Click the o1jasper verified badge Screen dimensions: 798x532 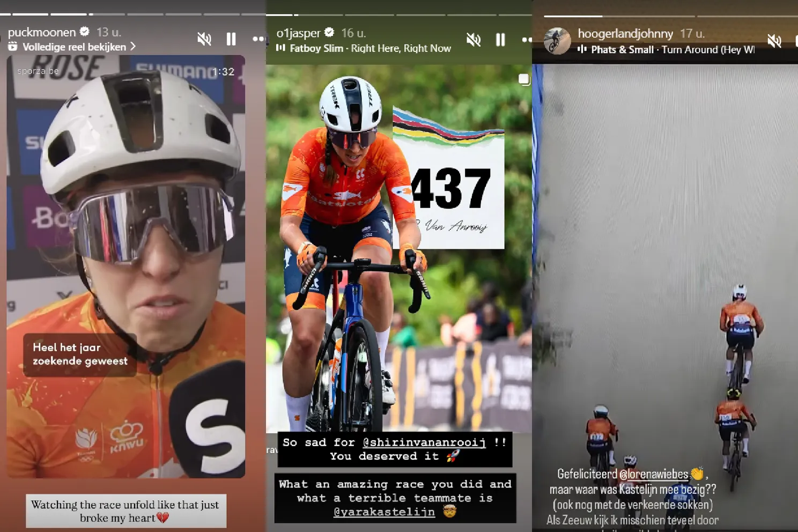tap(329, 33)
